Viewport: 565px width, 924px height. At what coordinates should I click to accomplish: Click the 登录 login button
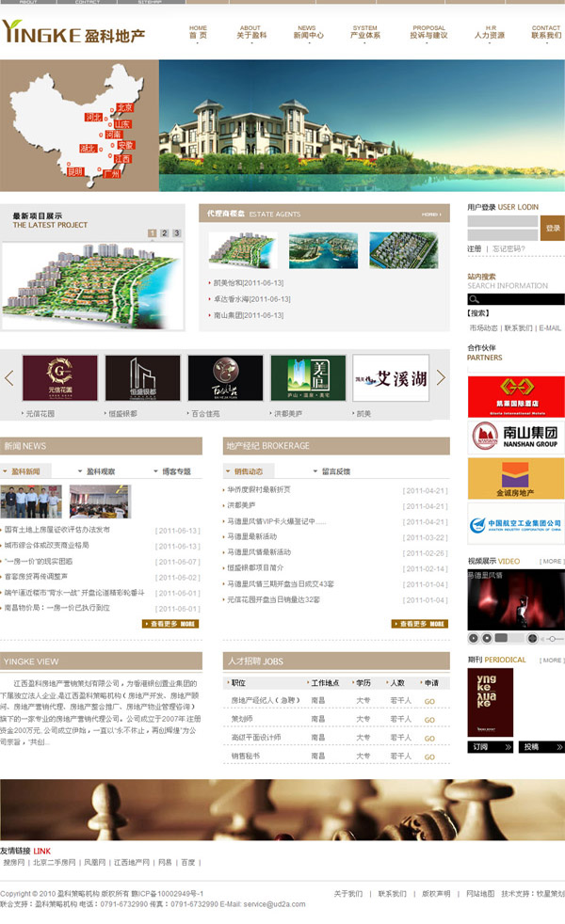tap(553, 228)
